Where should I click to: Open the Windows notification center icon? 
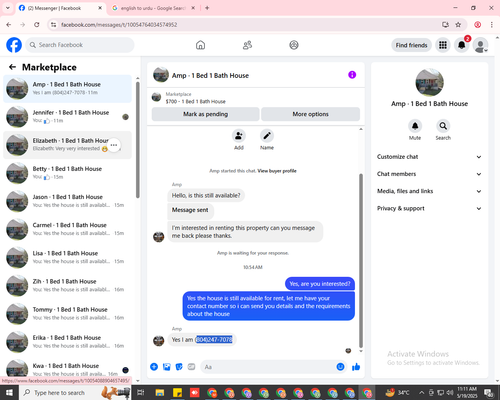click(489, 393)
